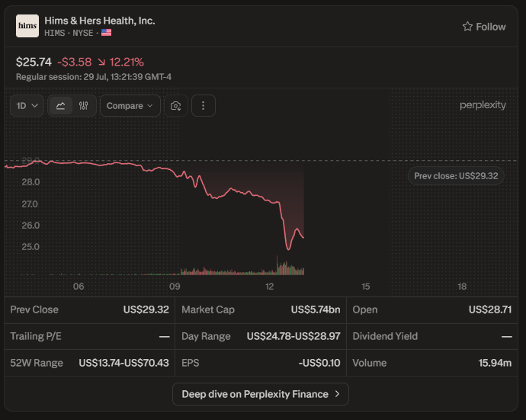Image resolution: width=526 pixels, height=420 pixels.
Task: Click the US flag icon
Action: [106, 33]
